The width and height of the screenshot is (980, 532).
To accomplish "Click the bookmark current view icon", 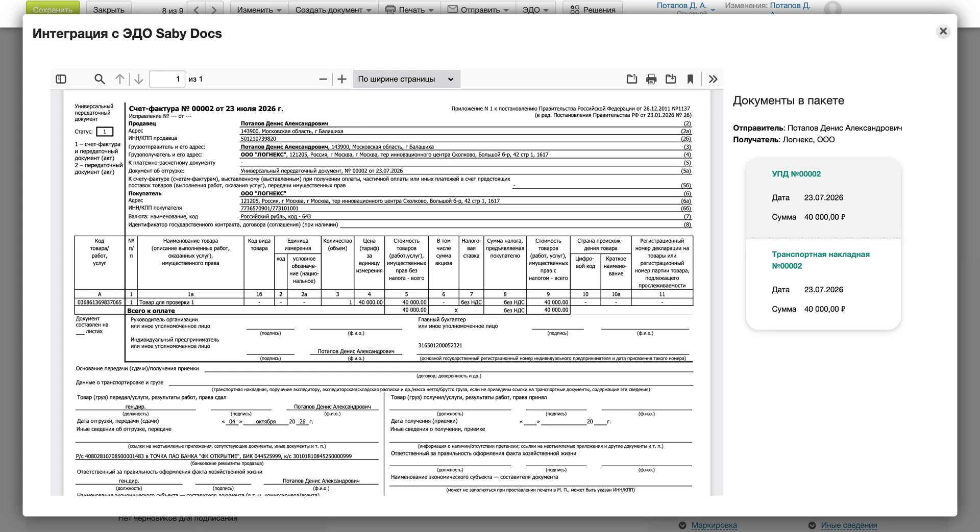I will click(690, 79).
